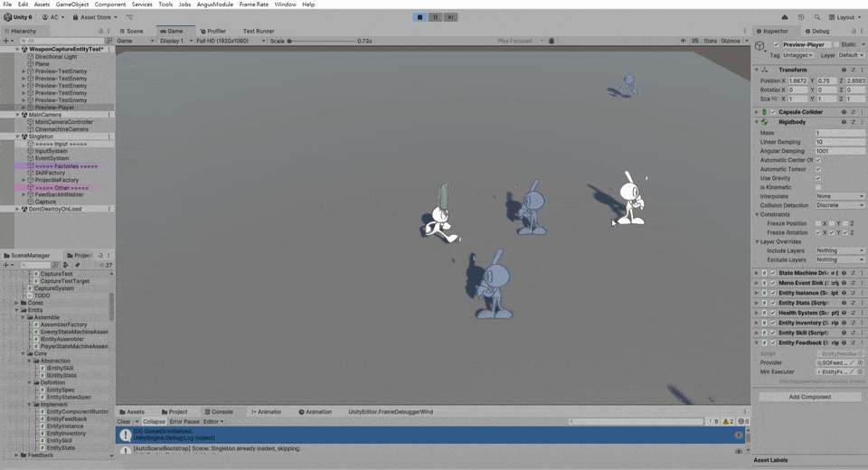Switch to the Scene tab
Screen dimensions: 868x470
click(x=131, y=31)
